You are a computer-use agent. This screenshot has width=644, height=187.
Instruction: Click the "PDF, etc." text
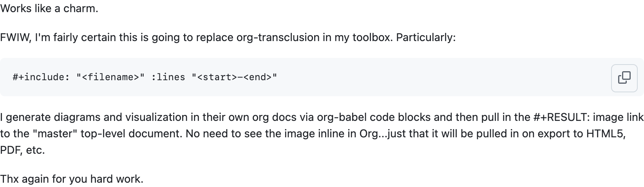[x=22, y=150]
